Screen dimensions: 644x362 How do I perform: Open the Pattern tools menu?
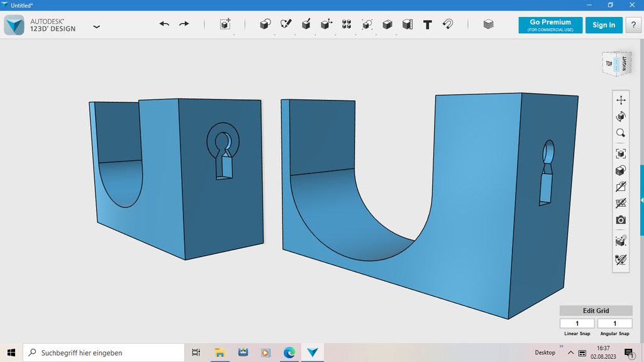pyautogui.click(x=347, y=25)
